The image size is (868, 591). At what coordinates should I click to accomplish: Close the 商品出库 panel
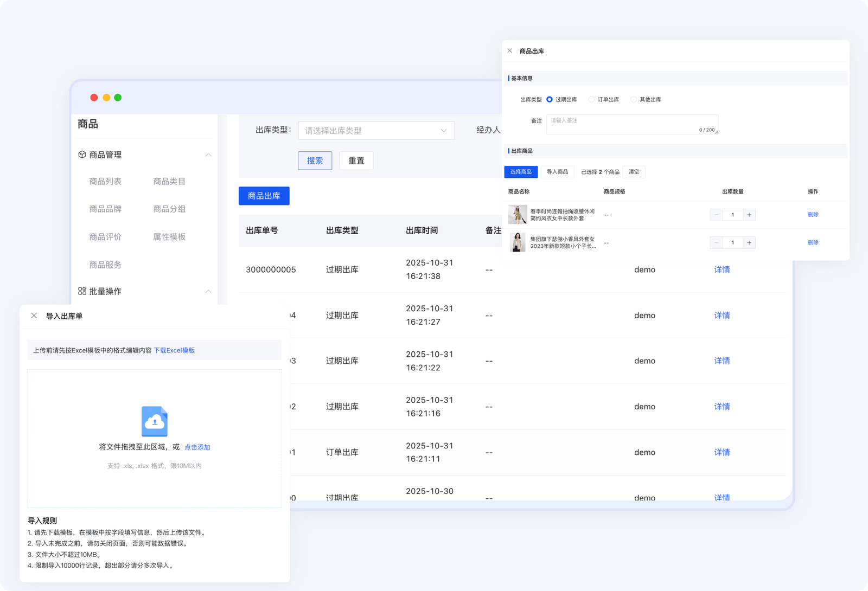(x=509, y=50)
